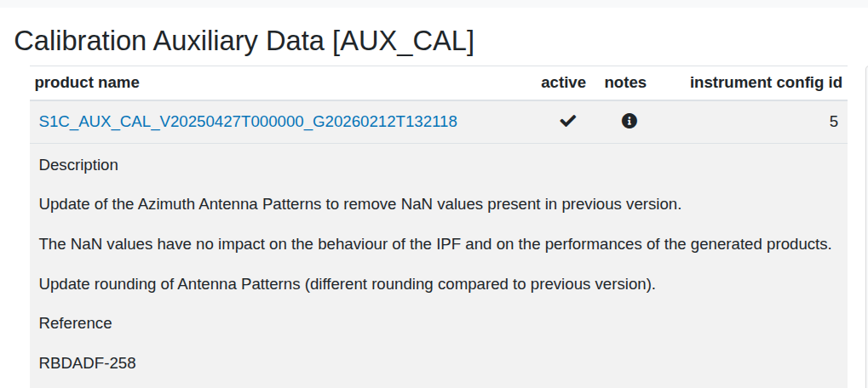Sort by the product name column header
Screen dimensions: 868x388
coord(87,83)
